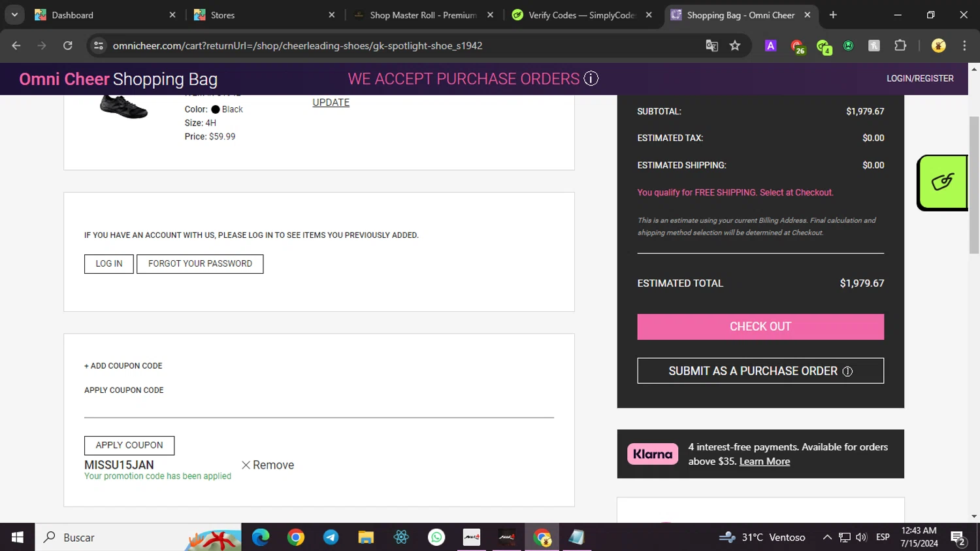This screenshot has width=980, height=551.
Task: Click the browser forward arrow
Action: 42,46
